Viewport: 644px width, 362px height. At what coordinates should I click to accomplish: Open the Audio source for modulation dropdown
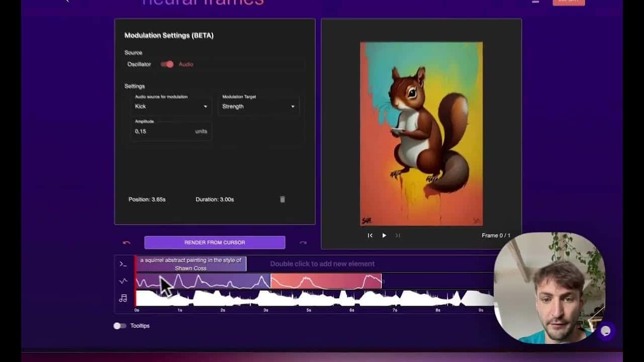tap(171, 107)
